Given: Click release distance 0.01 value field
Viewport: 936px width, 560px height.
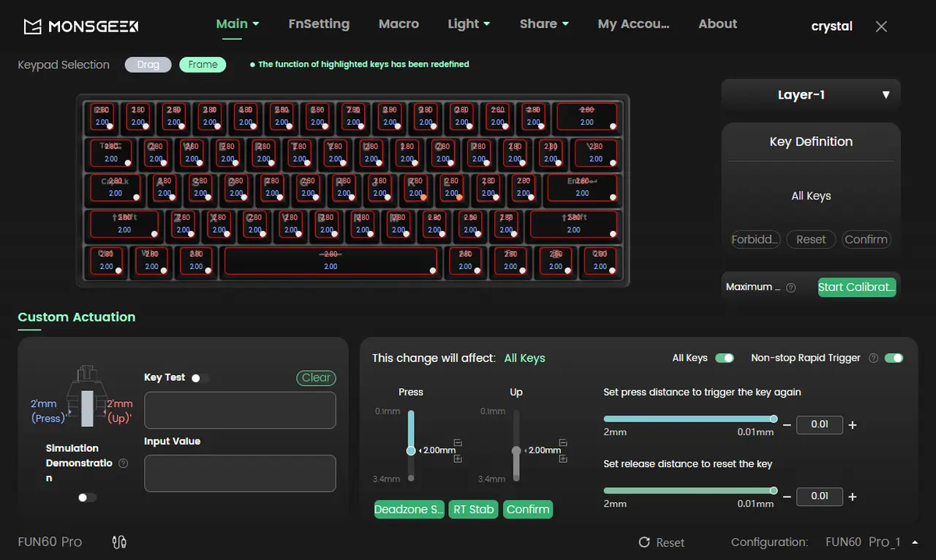Looking at the screenshot, I should click(x=819, y=496).
